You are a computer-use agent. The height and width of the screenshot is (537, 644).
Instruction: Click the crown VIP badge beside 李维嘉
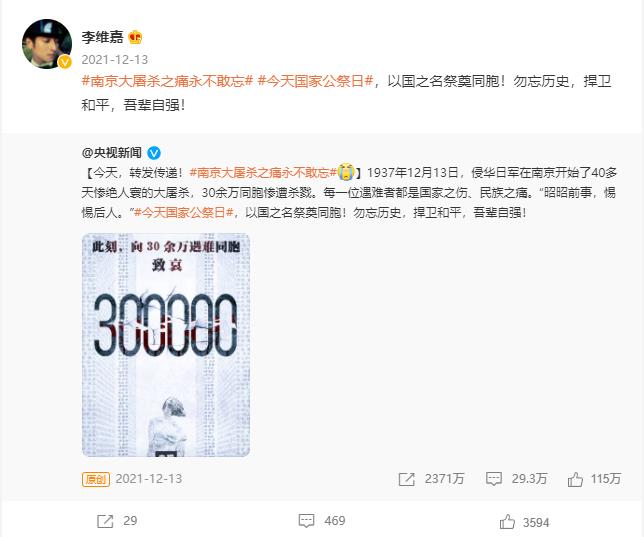tap(135, 37)
